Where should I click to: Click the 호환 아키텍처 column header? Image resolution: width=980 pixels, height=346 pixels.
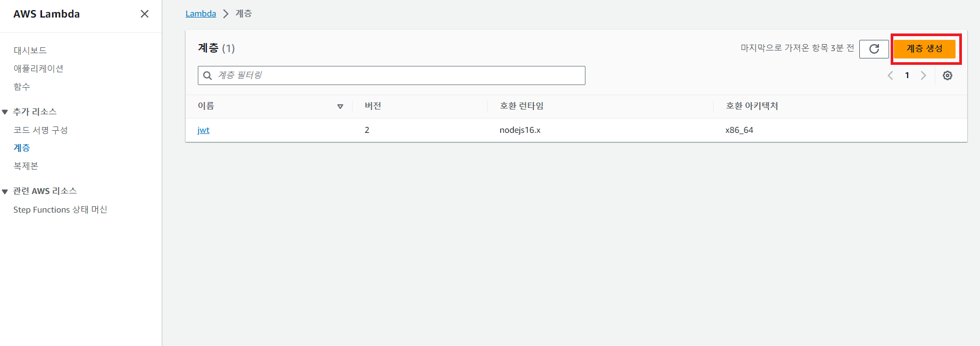point(752,106)
